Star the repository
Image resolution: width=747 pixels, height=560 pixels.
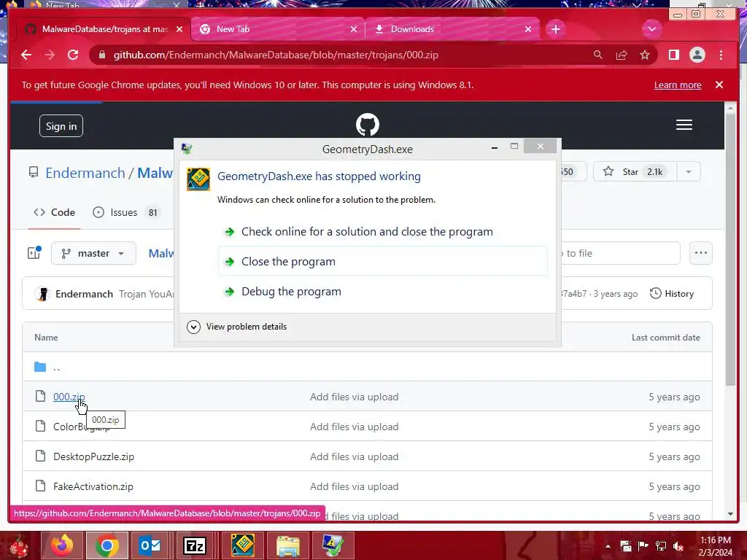coord(635,171)
